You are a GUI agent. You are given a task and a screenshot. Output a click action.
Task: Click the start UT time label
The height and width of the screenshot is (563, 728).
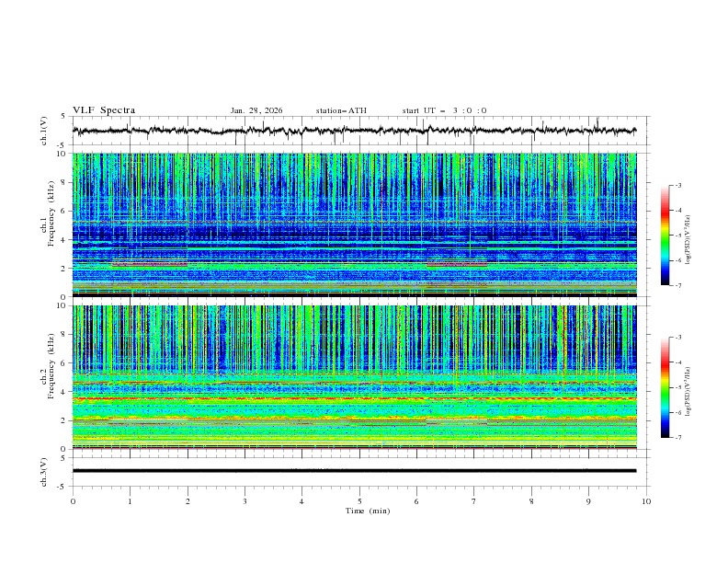pyautogui.click(x=444, y=110)
